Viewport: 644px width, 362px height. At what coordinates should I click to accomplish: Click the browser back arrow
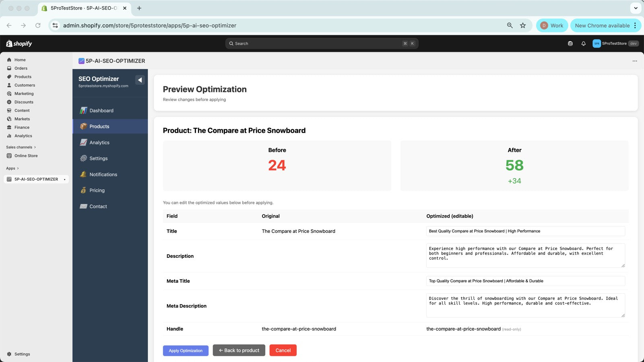pyautogui.click(x=9, y=25)
